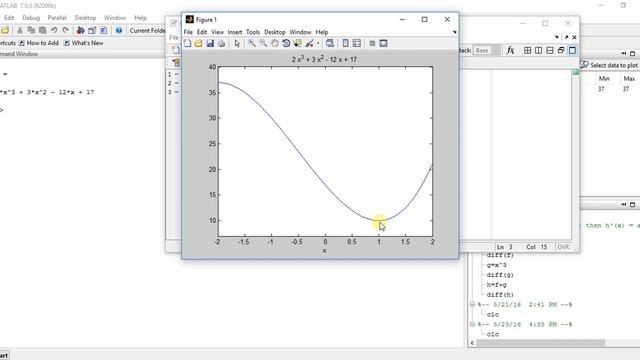Toggle the Edit Plot arrow tool
This screenshot has width=640, height=360.
pos(237,43)
